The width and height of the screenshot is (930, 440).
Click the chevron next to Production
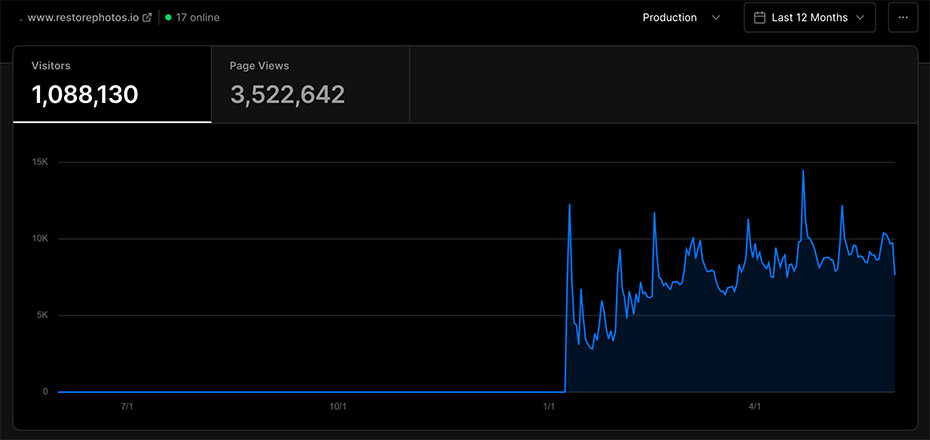(x=716, y=18)
